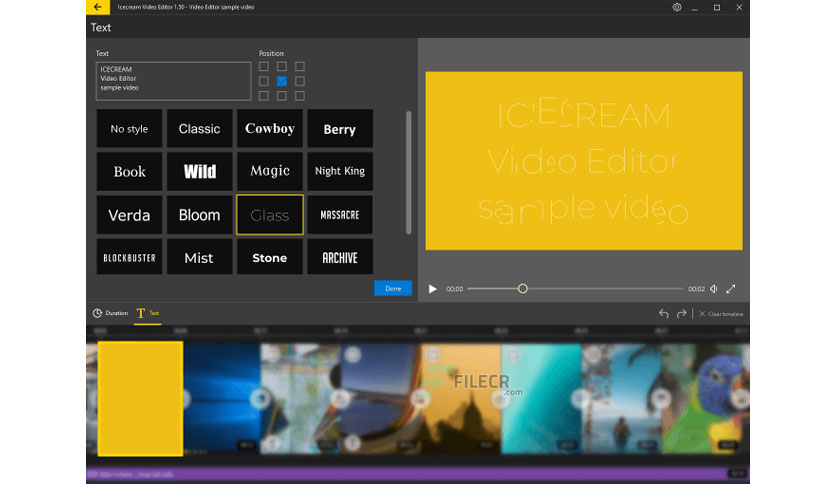836x484 pixels.
Task: Open the Duration tab
Action: tap(110, 313)
